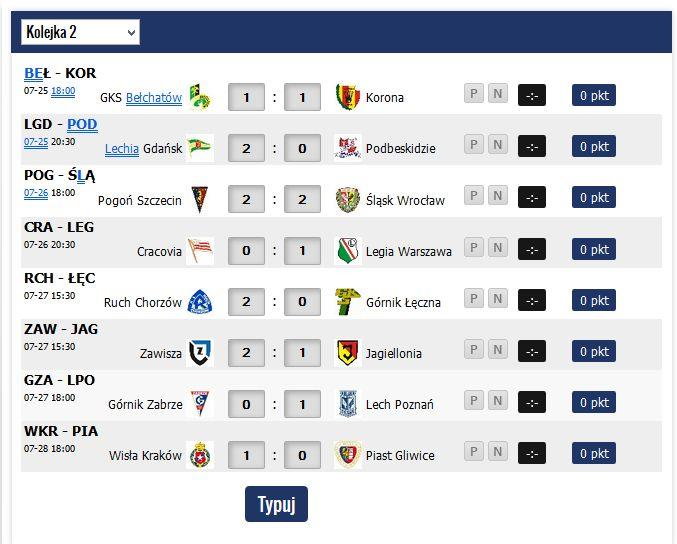Open the Kolejka 2 round dropdown

click(x=80, y=32)
